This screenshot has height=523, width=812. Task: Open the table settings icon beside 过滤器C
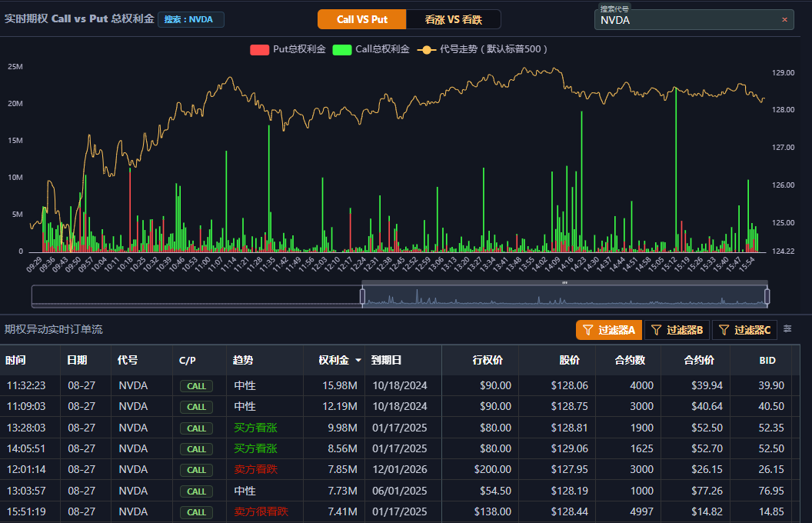[x=787, y=329]
